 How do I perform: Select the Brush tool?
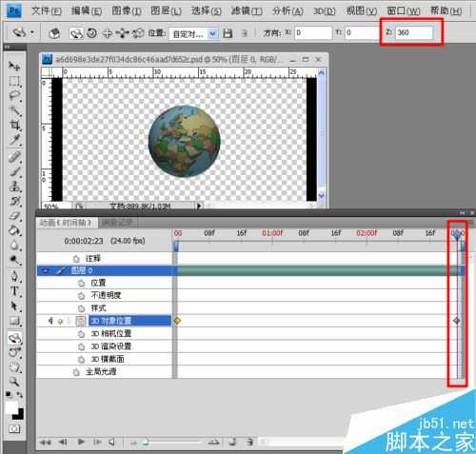click(14, 171)
